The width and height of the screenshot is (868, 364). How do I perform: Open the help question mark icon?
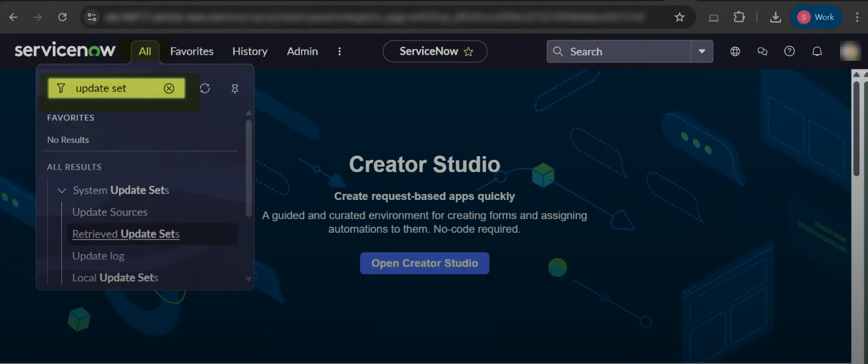(790, 52)
